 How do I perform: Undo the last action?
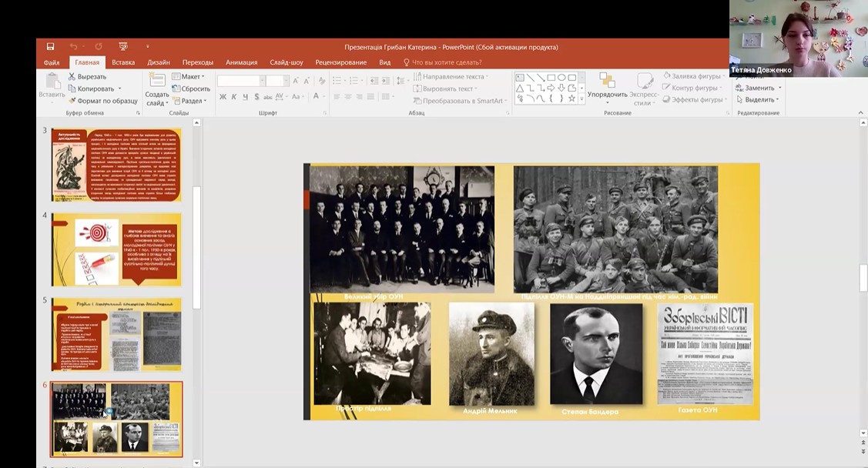pyautogui.click(x=74, y=46)
